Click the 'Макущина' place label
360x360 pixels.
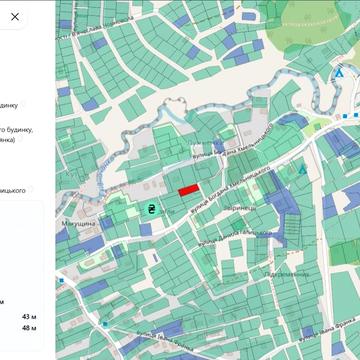click(79, 223)
